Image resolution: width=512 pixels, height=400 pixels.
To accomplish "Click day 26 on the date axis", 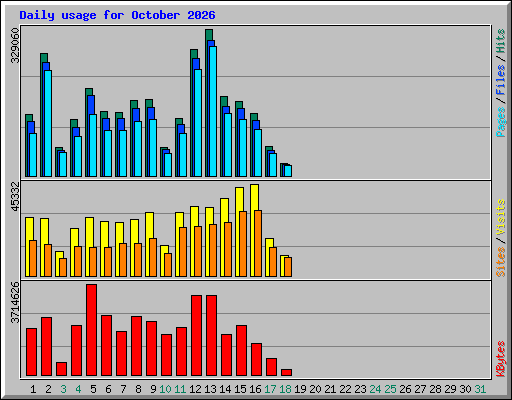I will [405, 389].
